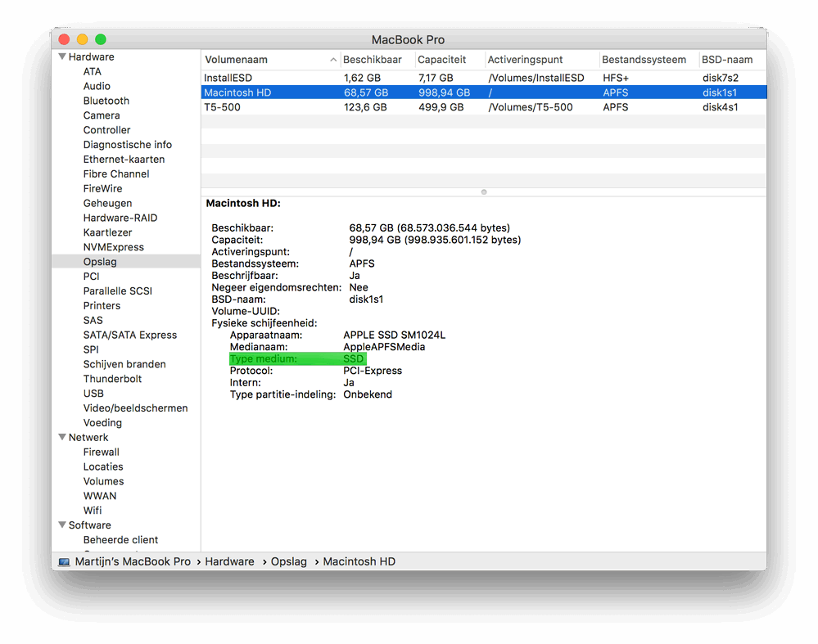This screenshot has width=818, height=644.
Task: Click the 998,94 GB capacity detail value
Action: [435, 240]
